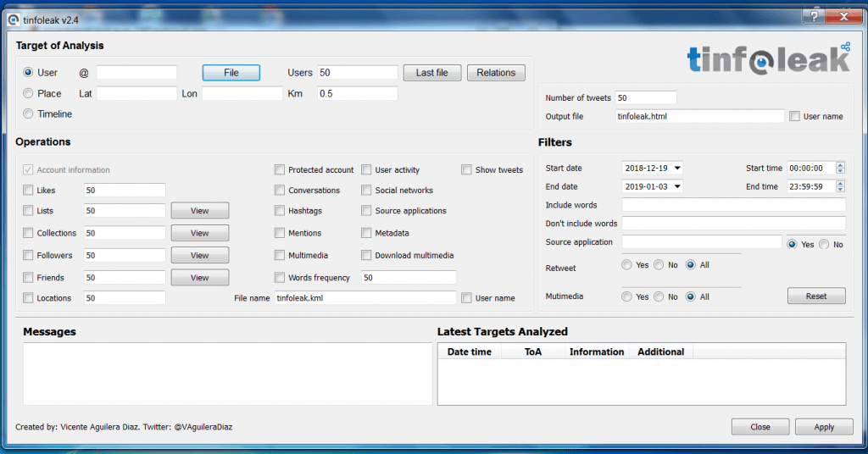Image resolution: width=868 pixels, height=454 pixels.
Task: Select No for Mutimedia filter
Action: [x=659, y=297]
